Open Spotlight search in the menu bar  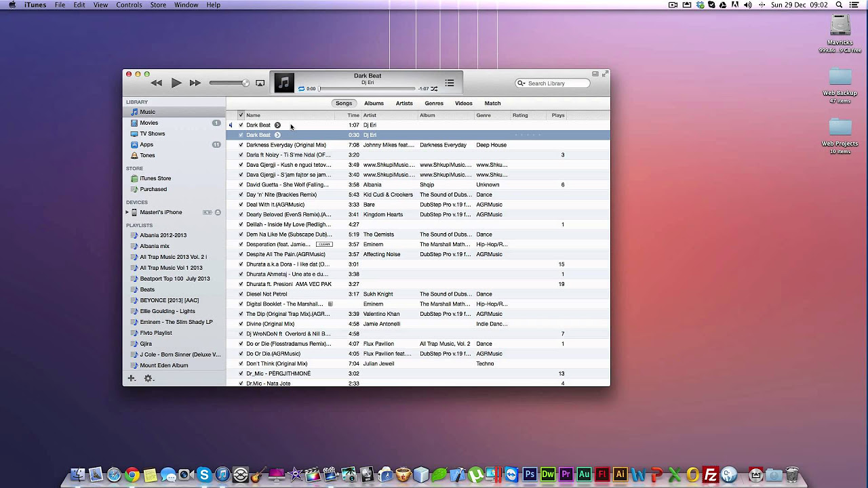(840, 5)
